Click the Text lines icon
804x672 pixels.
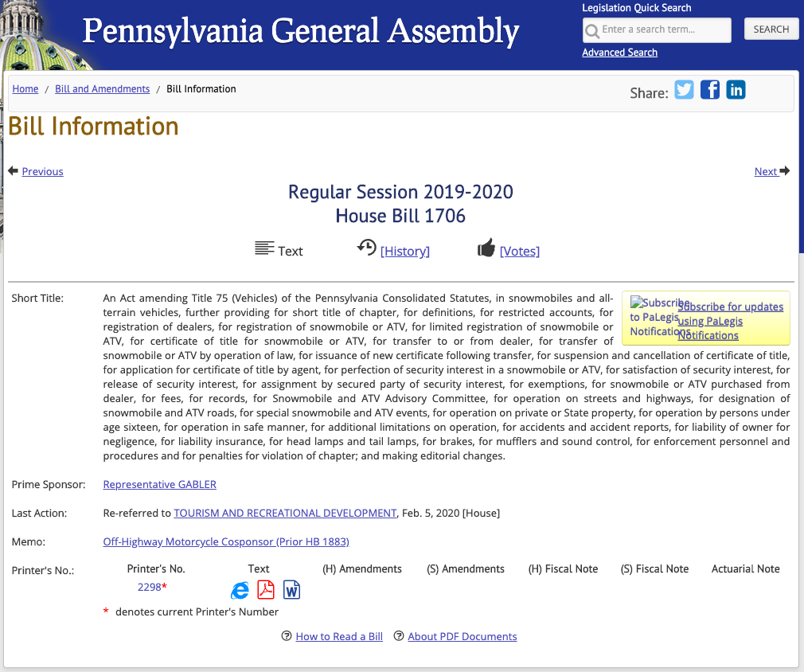click(264, 248)
